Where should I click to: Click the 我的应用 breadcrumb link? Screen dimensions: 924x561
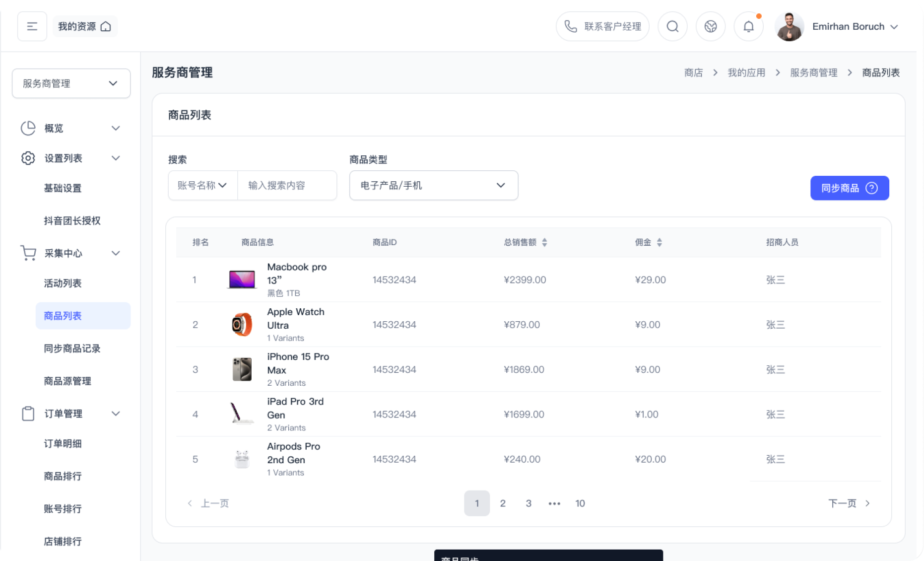(x=746, y=72)
